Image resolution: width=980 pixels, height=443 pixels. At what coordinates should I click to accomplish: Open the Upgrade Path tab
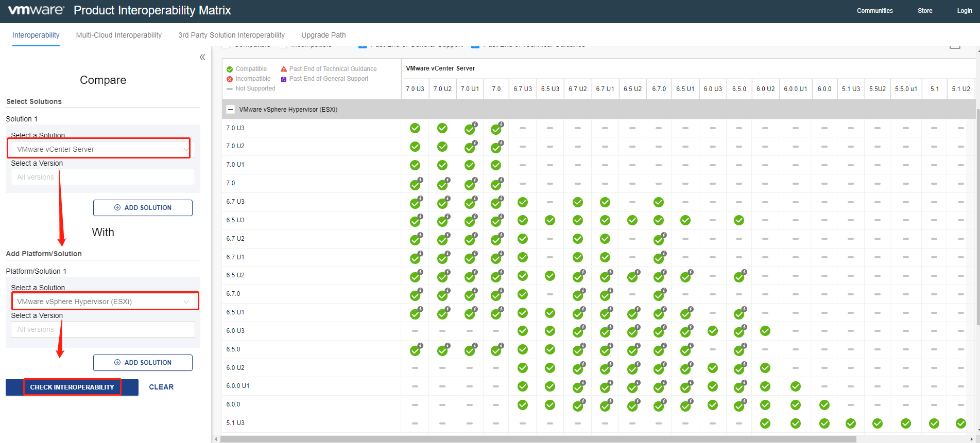click(323, 35)
